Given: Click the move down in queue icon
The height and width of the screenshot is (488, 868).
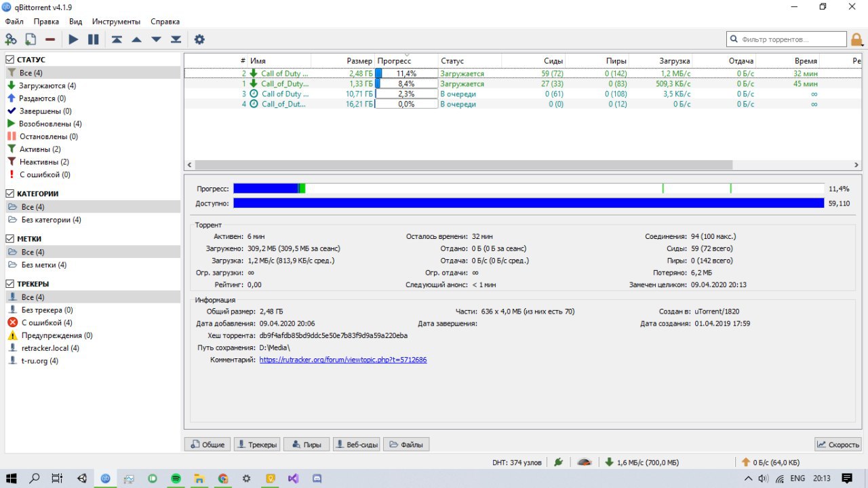Looking at the screenshot, I should tap(156, 39).
